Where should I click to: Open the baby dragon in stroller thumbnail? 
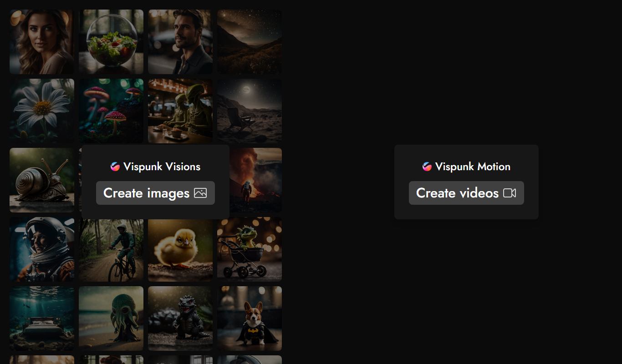250,249
